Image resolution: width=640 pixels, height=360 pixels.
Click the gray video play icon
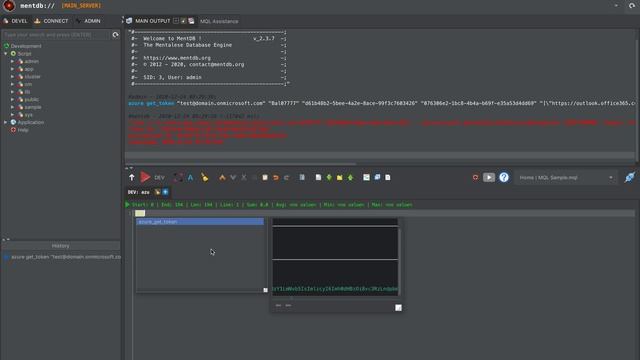pyautogui.click(x=489, y=177)
